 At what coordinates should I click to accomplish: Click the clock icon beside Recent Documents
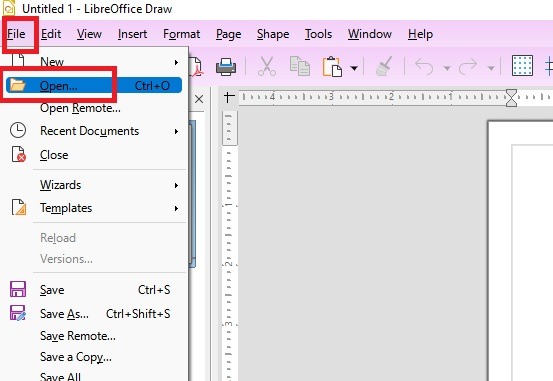[18, 130]
